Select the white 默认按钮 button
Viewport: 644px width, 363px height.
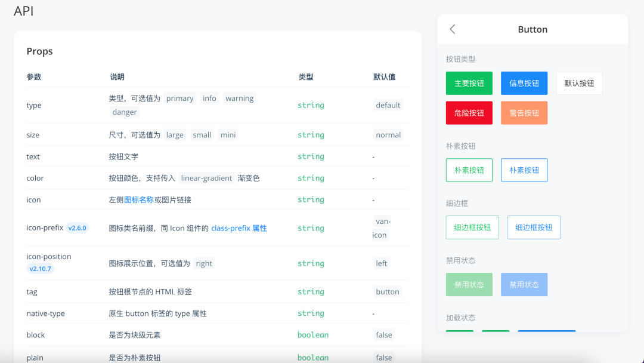pos(579,84)
